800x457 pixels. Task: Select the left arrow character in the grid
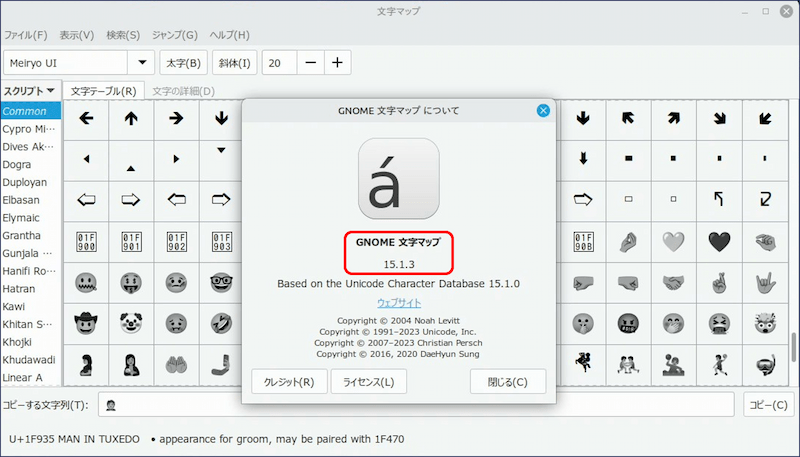pos(86,118)
